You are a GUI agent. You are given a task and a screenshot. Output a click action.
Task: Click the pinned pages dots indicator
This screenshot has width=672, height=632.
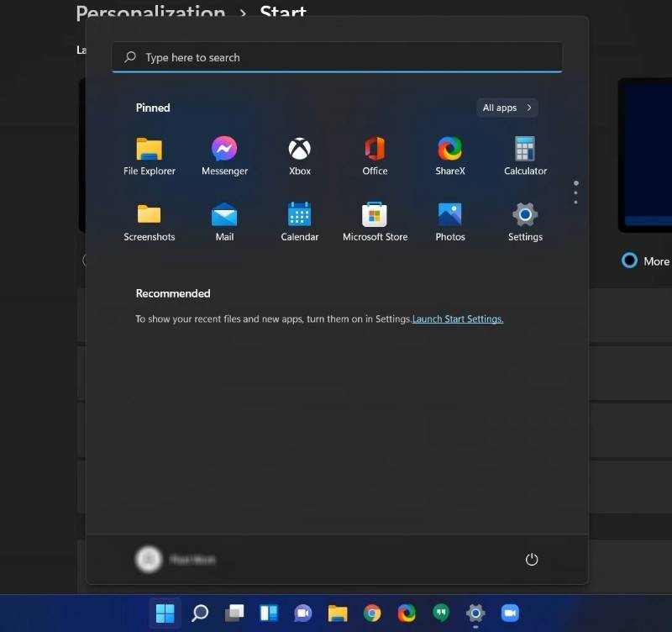[x=575, y=192]
